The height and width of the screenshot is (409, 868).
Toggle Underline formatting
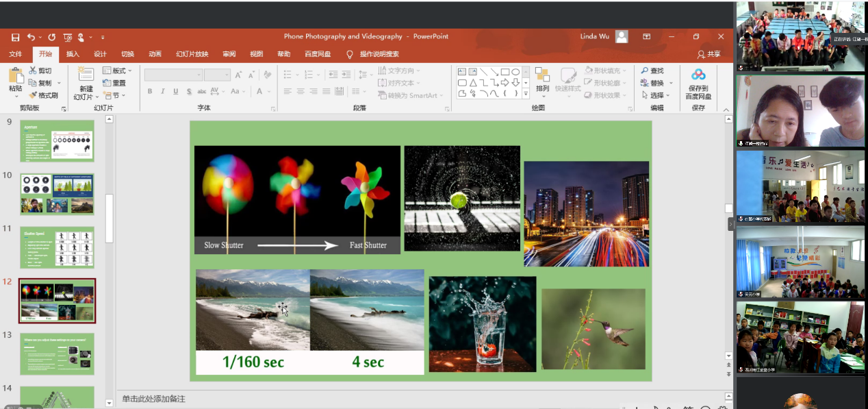(176, 92)
